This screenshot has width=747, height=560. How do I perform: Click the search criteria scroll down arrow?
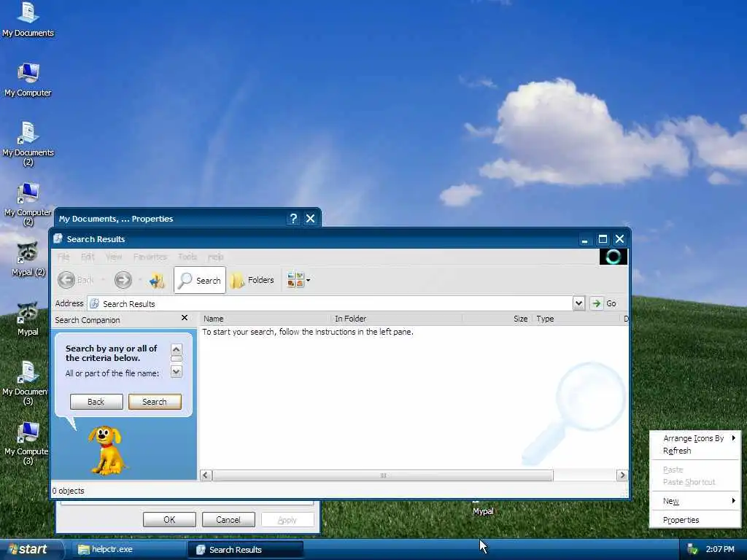(177, 371)
